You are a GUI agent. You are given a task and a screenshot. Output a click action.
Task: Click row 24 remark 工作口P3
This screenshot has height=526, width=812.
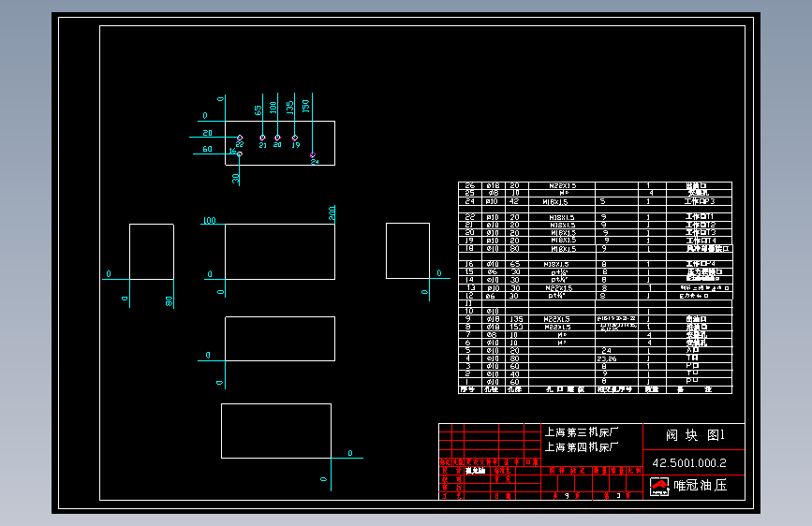pos(699,201)
